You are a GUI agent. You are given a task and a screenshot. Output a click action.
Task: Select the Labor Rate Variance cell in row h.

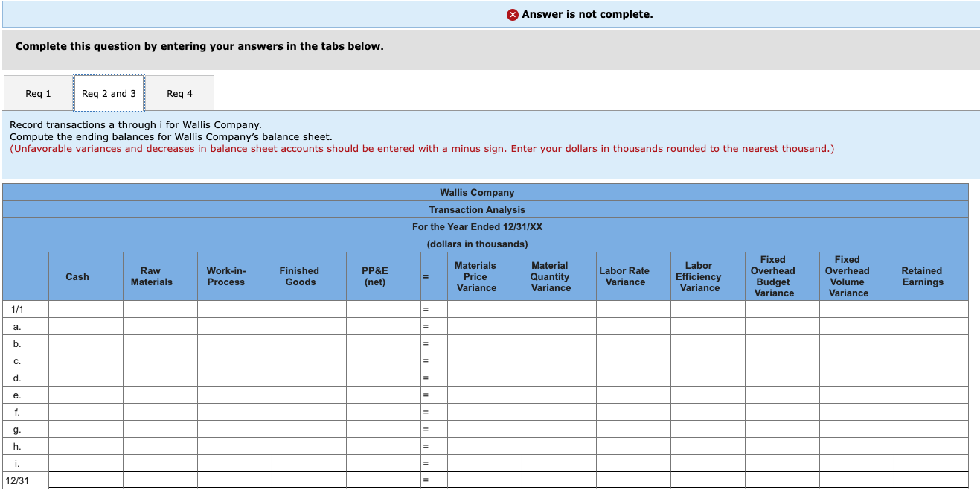point(634,446)
